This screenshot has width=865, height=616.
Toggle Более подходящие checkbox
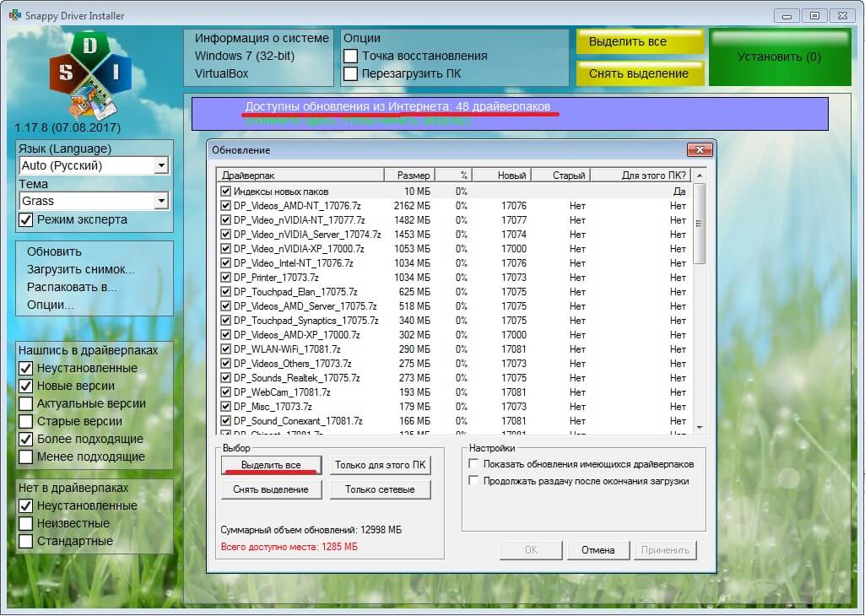(x=26, y=439)
